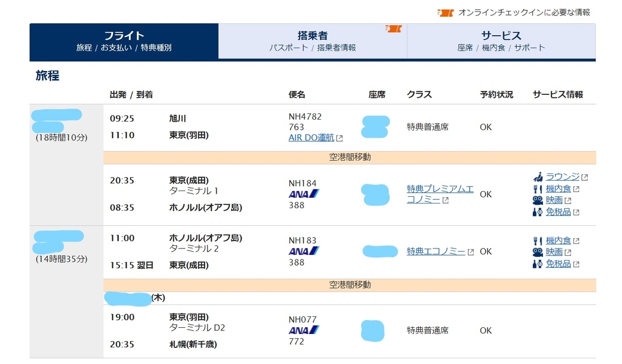Image resolution: width=622 pixels, height=364 pixels.
Task: Click ホノルル(オアフ島) departure at 11:00
Action: click(206, 238)
